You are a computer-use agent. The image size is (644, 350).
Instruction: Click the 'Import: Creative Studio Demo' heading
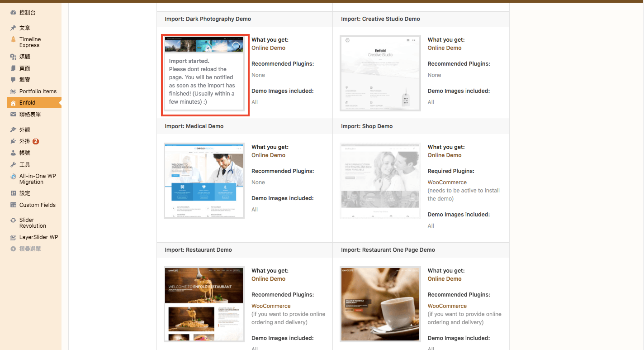380,19
